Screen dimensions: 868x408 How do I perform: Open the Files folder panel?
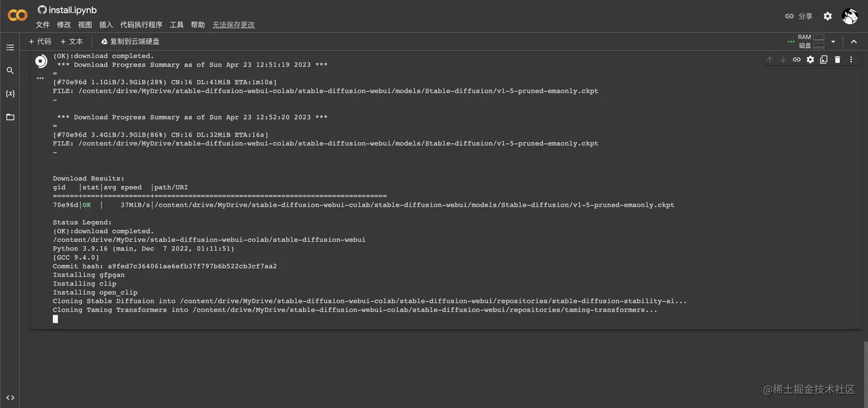(10, 117)
